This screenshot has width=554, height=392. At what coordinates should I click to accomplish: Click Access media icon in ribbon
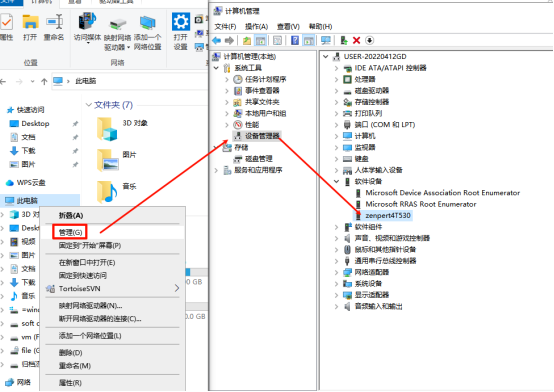click(x=87, y=21)
